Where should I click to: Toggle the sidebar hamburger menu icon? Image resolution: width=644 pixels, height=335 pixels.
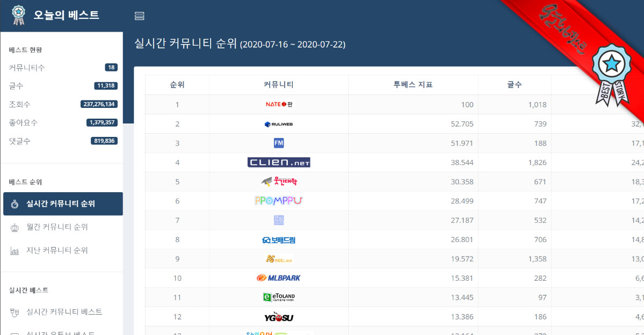(x=139, y=16)
